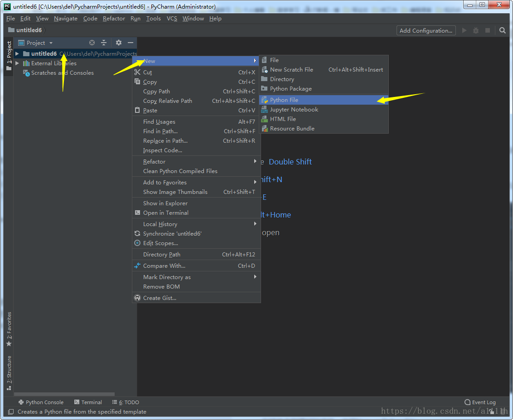513x420 pixels.
Task: Choose Find Usages in context menu
Action: (196, 122)
